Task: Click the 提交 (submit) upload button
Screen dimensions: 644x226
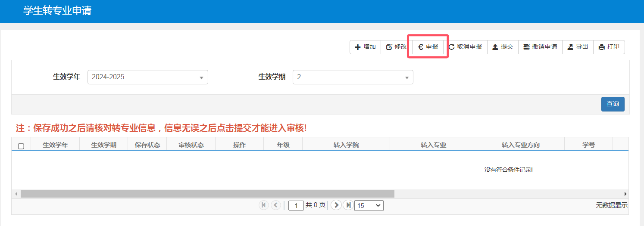Action: (x=503, y=47)
